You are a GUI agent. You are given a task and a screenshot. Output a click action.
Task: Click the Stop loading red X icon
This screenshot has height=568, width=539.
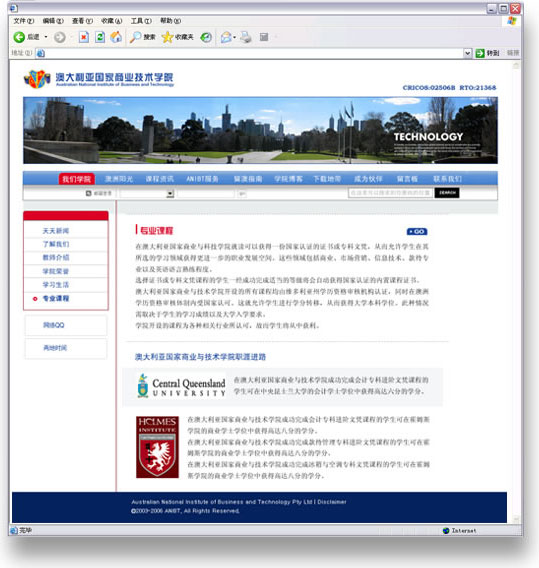84,37
